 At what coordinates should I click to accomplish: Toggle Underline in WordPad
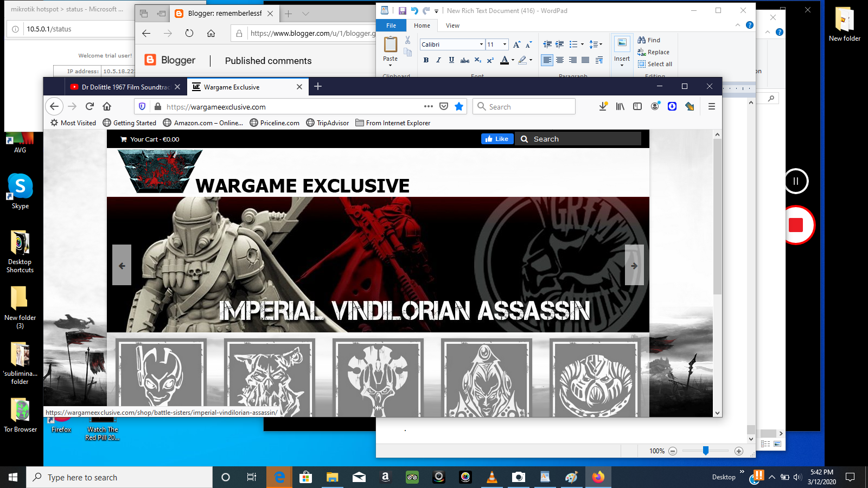451,60
